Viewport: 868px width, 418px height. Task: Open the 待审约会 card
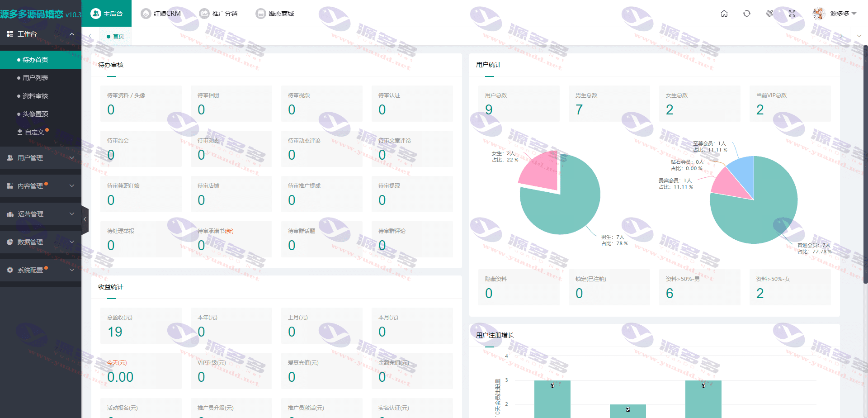point(141,149)
